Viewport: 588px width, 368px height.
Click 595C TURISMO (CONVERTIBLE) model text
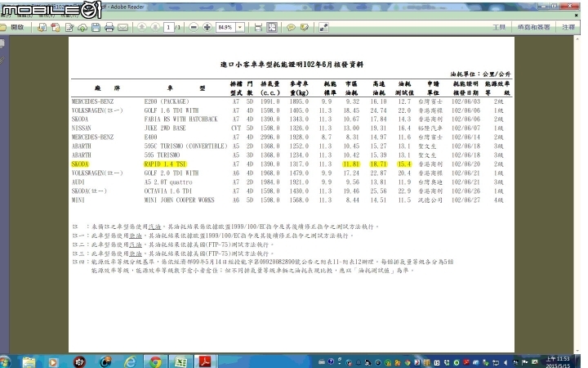tap(185, 146)
